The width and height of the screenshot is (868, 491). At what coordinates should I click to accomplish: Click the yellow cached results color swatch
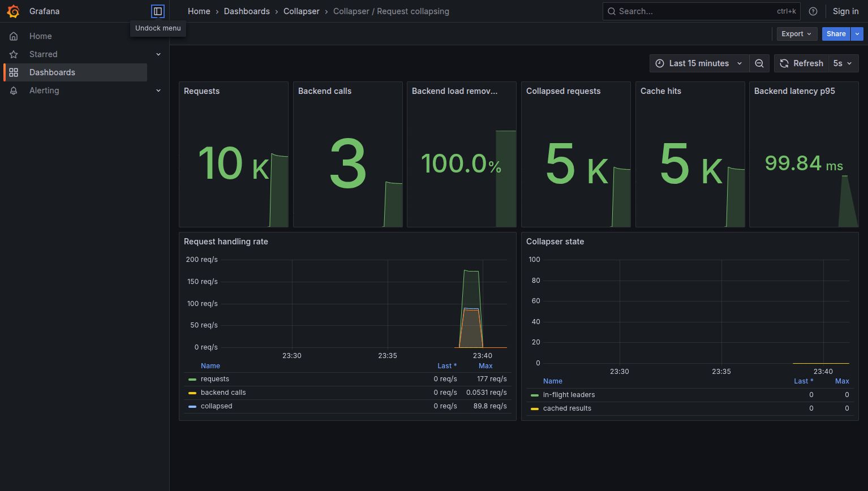click(535, 409)
